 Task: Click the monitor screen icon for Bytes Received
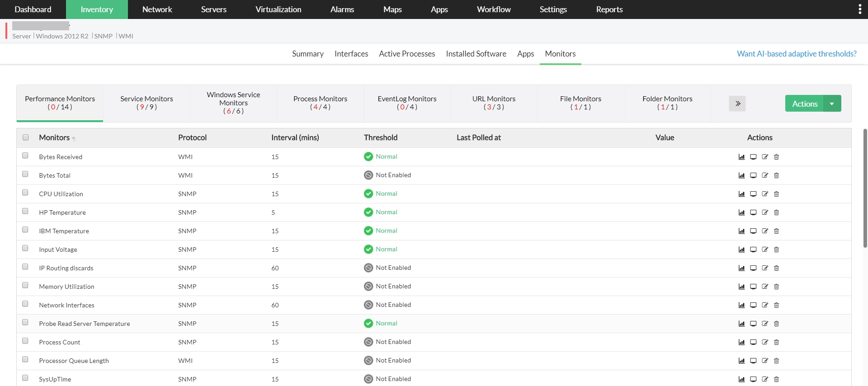pos(753,157)
